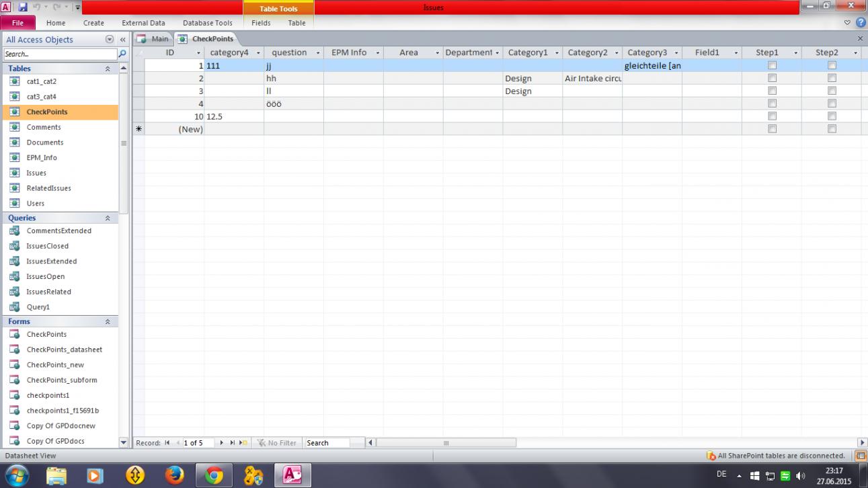Collapse the Queries group
This screenshot has height=488, width=868.
click(108, 218)
